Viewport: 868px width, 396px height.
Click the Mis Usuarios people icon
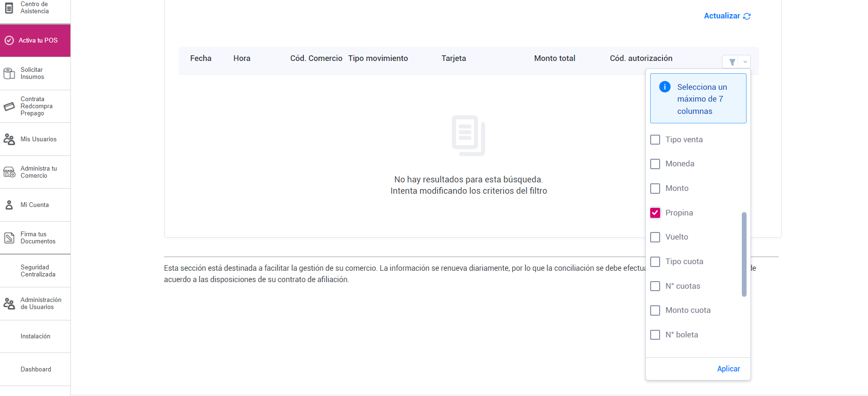(x=9, y=139)
